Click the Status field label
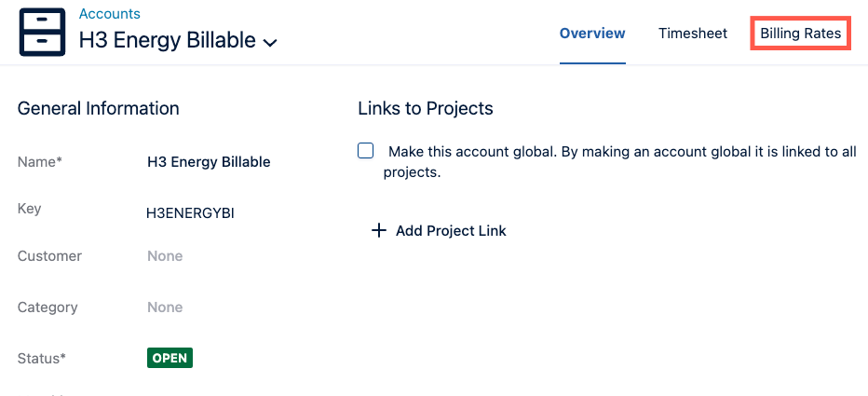 42,358
